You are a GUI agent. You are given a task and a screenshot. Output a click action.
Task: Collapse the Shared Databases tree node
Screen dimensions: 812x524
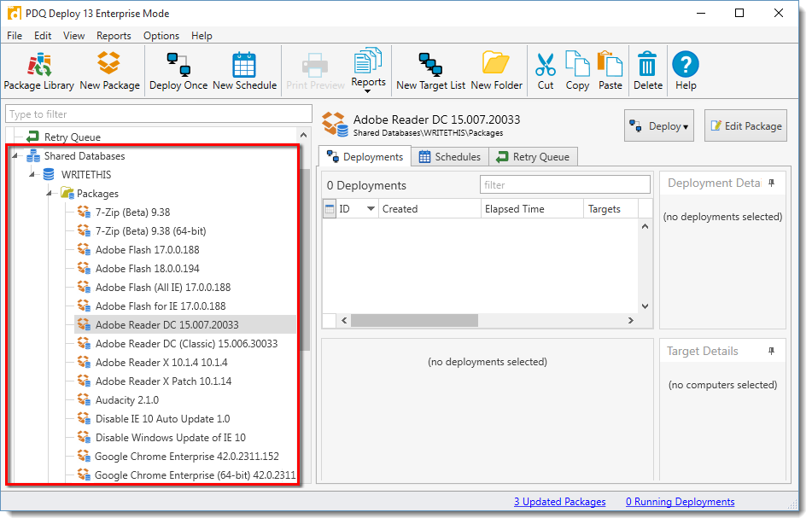[x=16, y=156]
